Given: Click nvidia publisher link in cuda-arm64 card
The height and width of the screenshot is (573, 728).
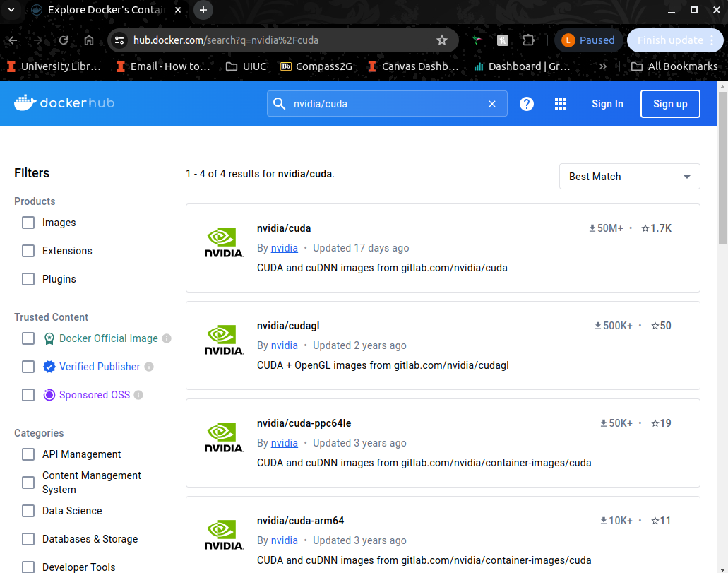Looking at the screenshot, I should [x=284, y=541].
